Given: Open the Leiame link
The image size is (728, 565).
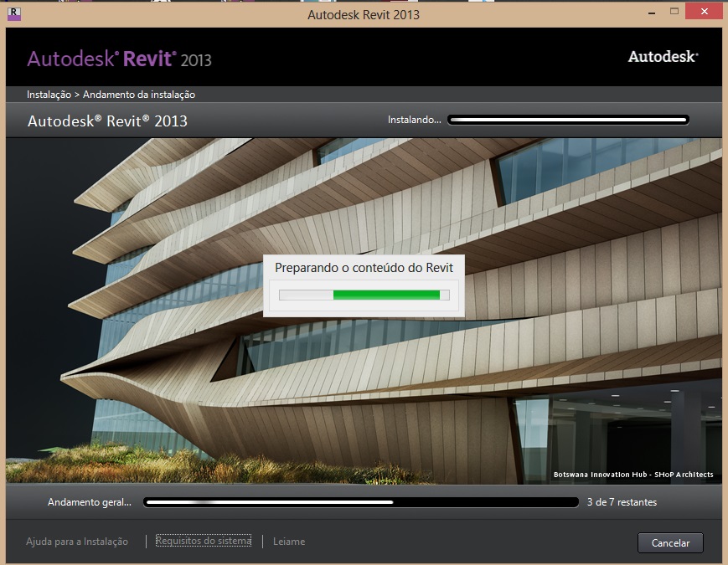Looking at the screenshot, I should [289, 542].
